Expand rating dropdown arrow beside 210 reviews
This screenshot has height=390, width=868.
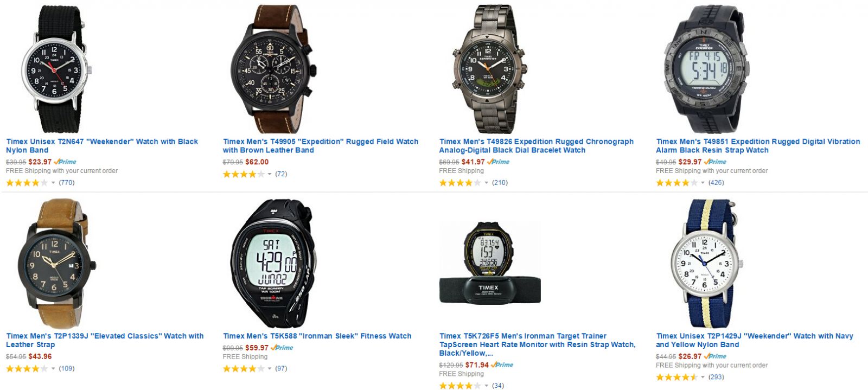tap(486, 183)
